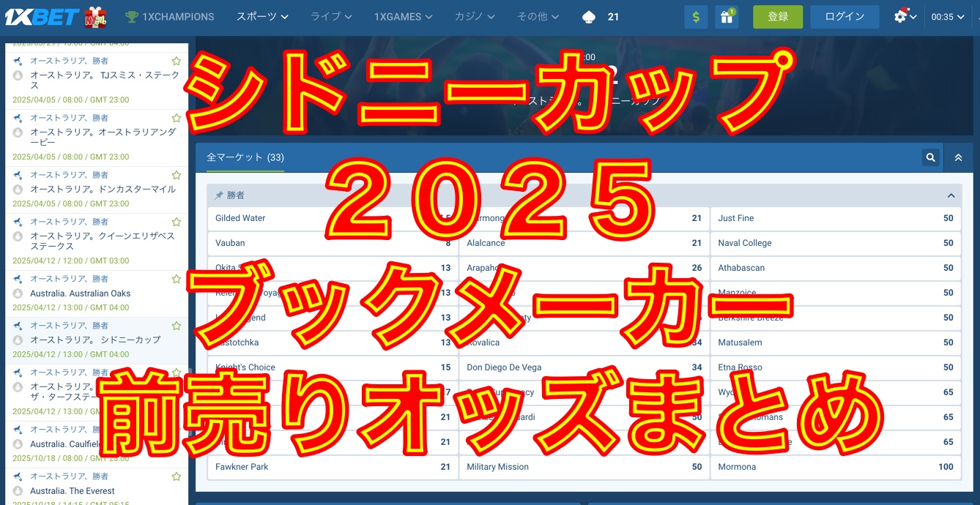The image size is (980, 505).
Task: Select the Gilded Water winner bet
Action: click(331, 218)
